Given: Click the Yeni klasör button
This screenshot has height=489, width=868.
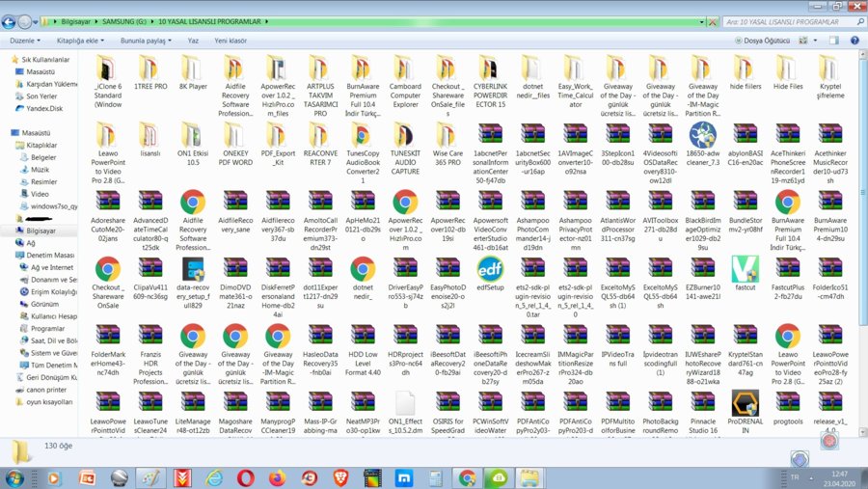Looking at the screenshot, I should [231, 41].
